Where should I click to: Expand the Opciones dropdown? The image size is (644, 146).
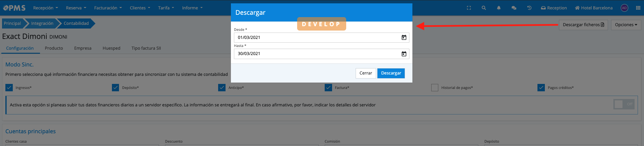pyautogui.click(x=626, y=25)
